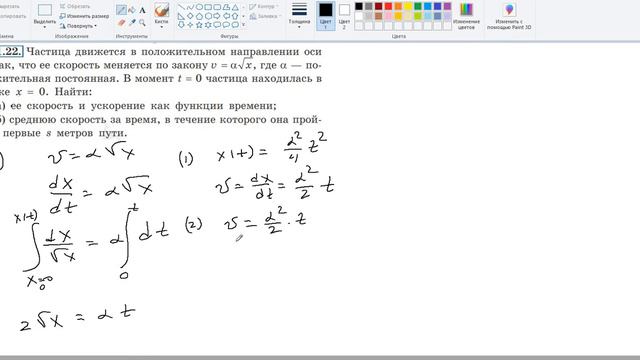Viewport: 640px width, 360px height.
Task: Pick the Five-point star shape
Action: (199, 24)
